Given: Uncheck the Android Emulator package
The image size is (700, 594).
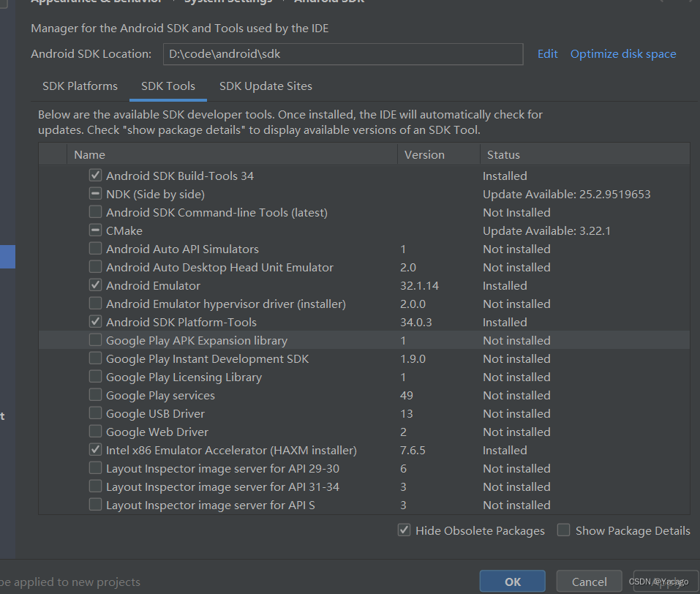Looking at the screenshot, I should pos(95,285).
